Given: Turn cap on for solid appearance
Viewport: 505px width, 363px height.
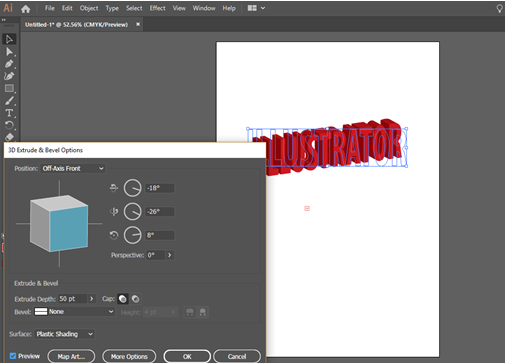Looking at the screenshot, I should [123, 299].
